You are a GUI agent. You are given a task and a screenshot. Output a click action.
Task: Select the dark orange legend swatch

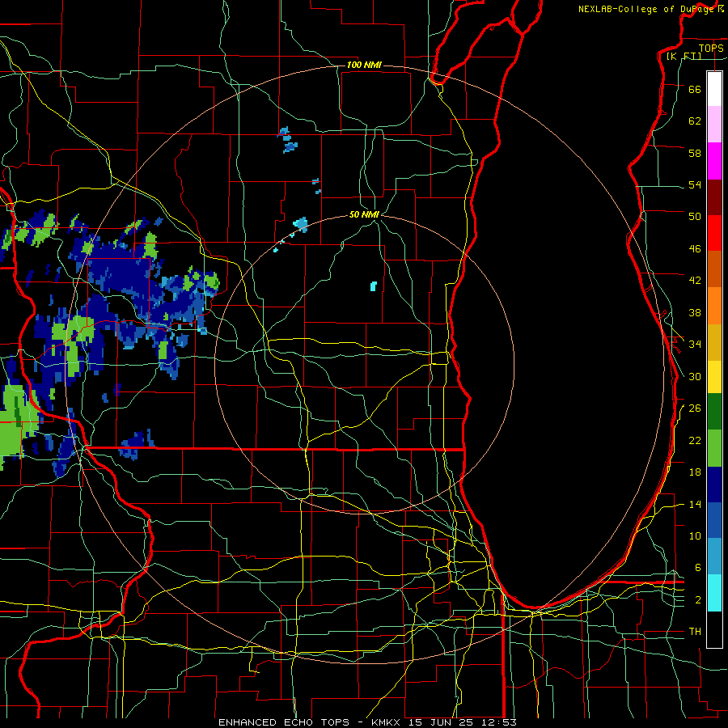click(714, 269)
